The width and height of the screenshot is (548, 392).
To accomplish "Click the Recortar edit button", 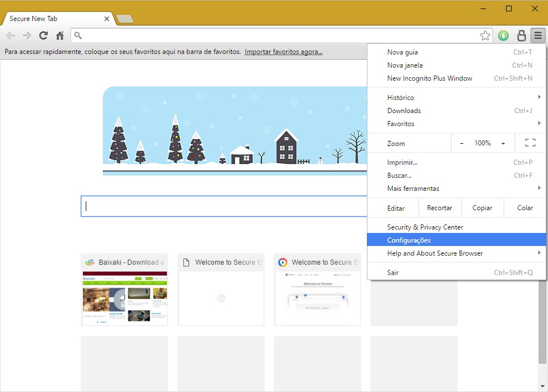I will [x=440, y=208].
